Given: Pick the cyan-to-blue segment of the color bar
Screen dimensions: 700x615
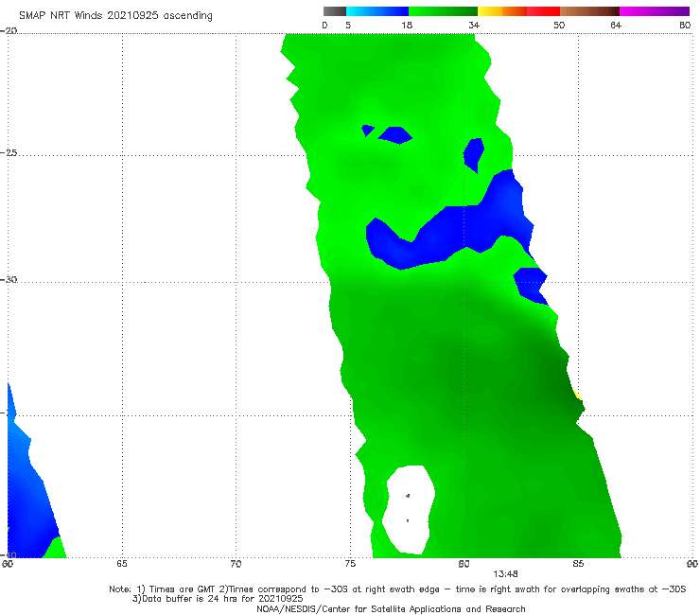Looking at the screenshot, I should point(377,11).
